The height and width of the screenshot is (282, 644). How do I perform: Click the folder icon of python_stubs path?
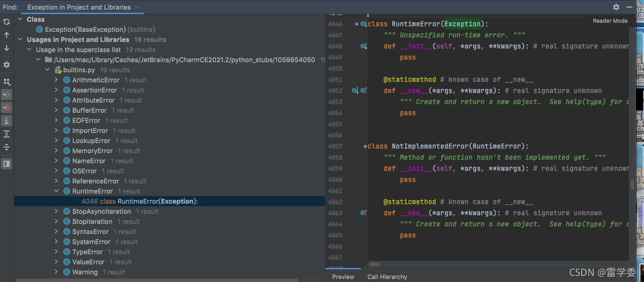click(49, 60)
